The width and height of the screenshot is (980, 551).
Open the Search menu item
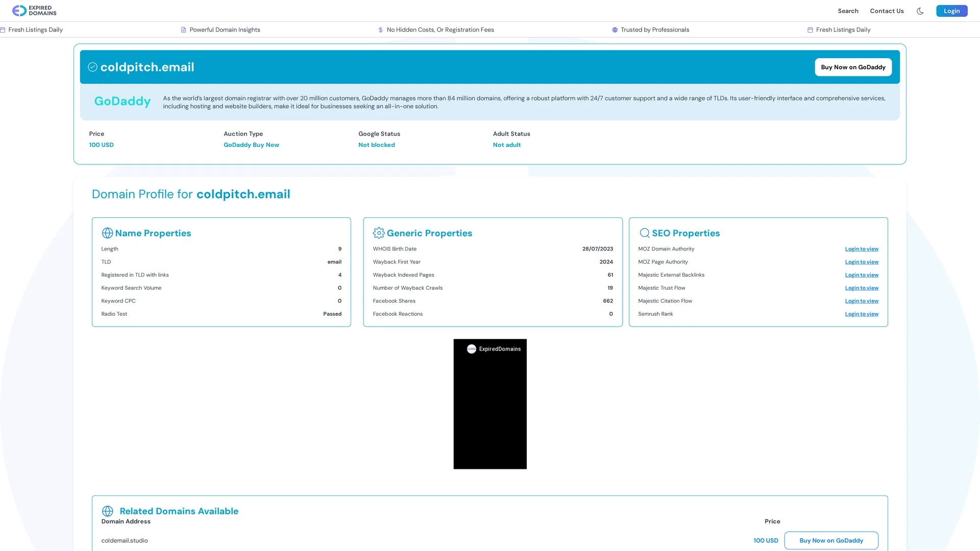pyautogui.click(x=848, y=11)
